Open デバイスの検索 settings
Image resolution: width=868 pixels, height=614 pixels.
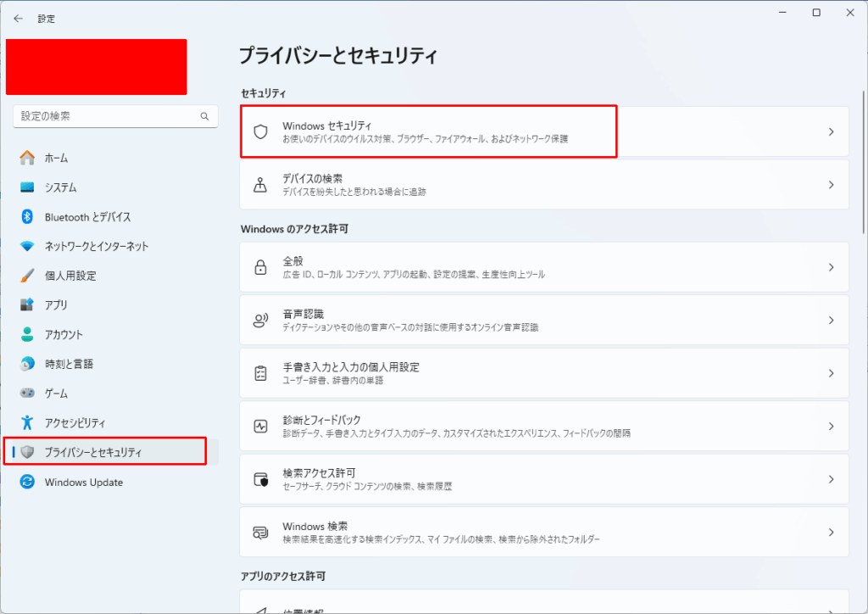(x=544, y=185)
